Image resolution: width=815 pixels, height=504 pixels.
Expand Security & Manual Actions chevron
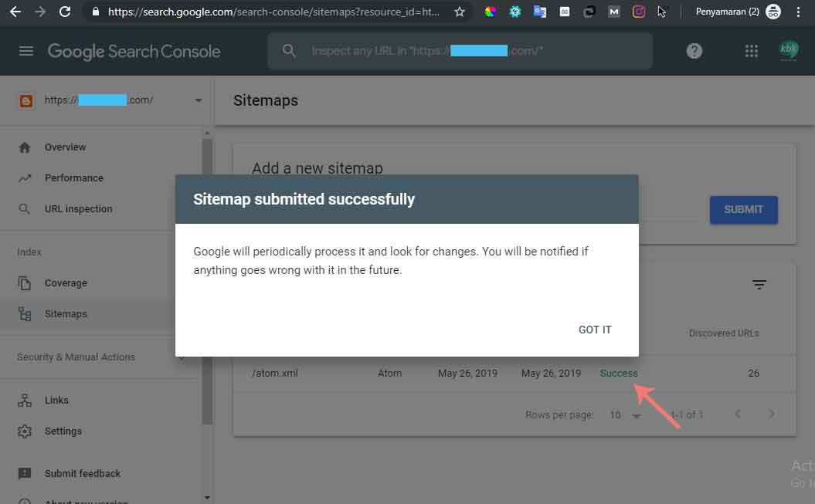(181, 357)
